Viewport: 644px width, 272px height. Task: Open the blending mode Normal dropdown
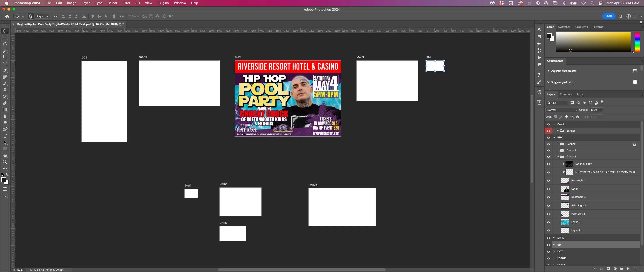(562, 110)
